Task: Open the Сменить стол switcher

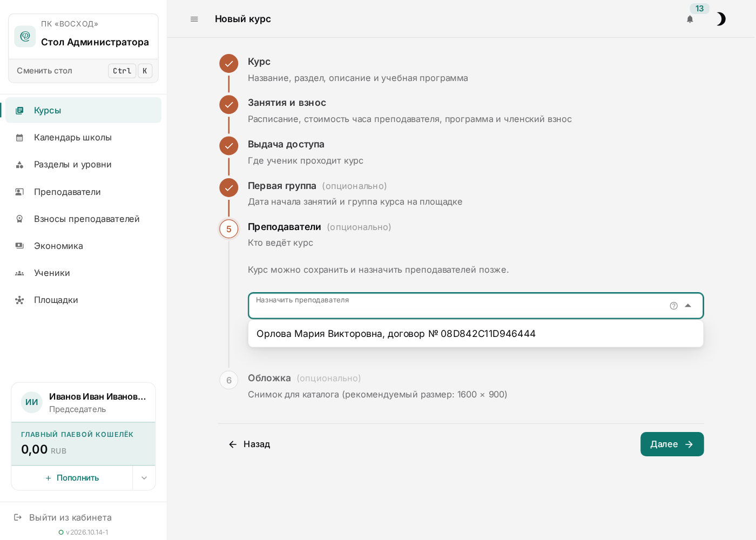Action: pos(84,71)
